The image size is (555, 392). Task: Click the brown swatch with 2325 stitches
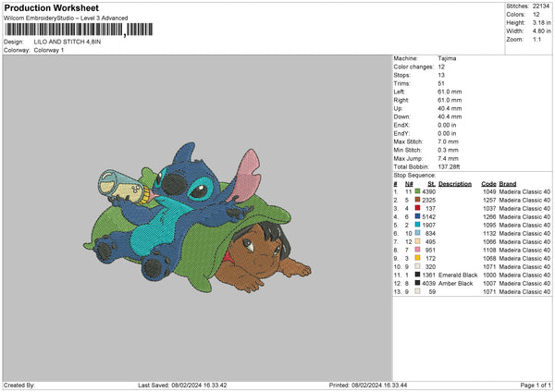click(418, 200)
